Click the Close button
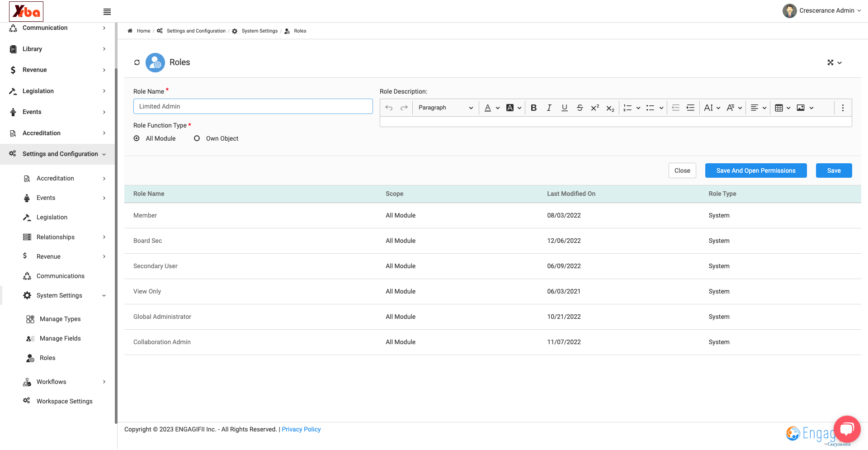 [x=682, y=171]
